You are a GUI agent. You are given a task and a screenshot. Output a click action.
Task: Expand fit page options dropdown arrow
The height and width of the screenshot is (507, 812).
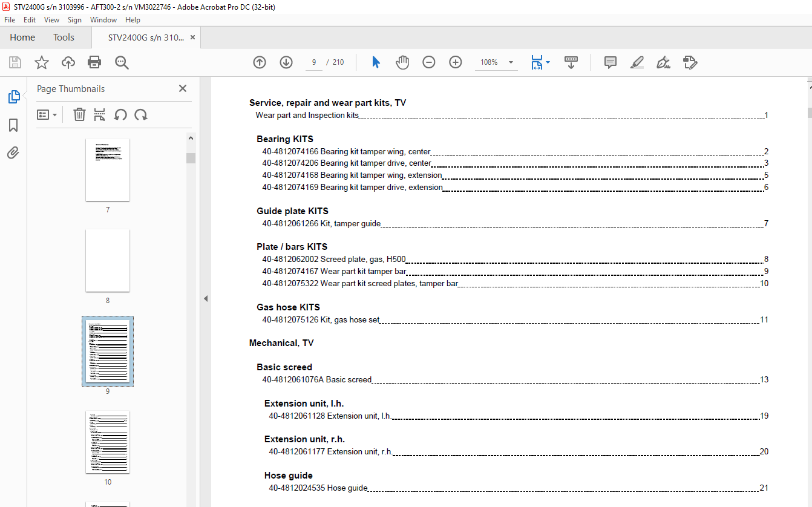548,62
